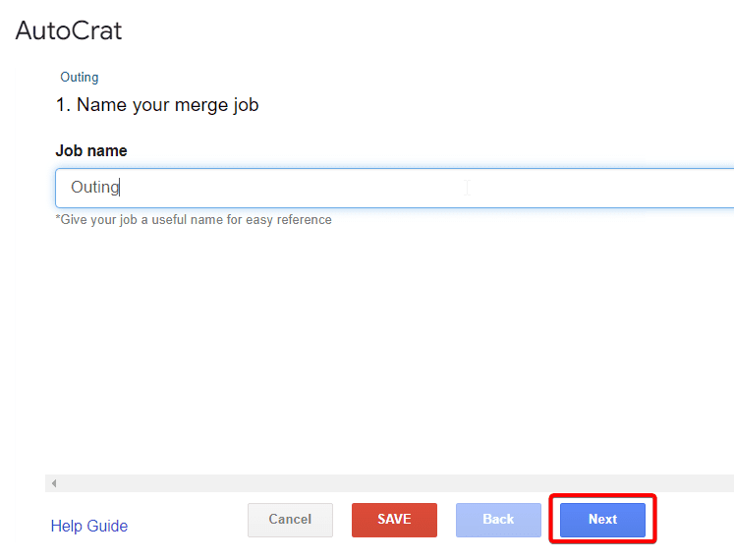
Task: Click the '1. Name your merge job' heading
Action: (157, 105)
